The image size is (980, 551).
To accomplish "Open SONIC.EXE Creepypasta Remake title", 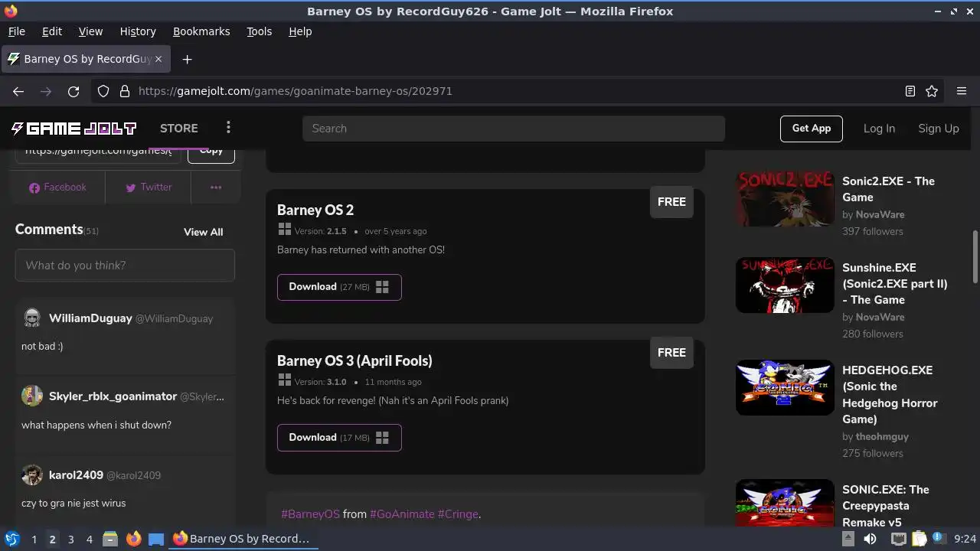I will tap(886, 506).
